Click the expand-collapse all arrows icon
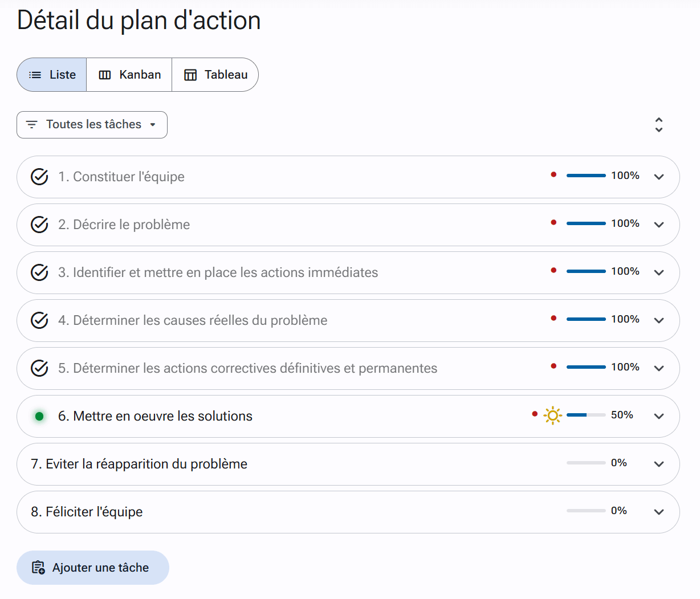 coord(659,125)
